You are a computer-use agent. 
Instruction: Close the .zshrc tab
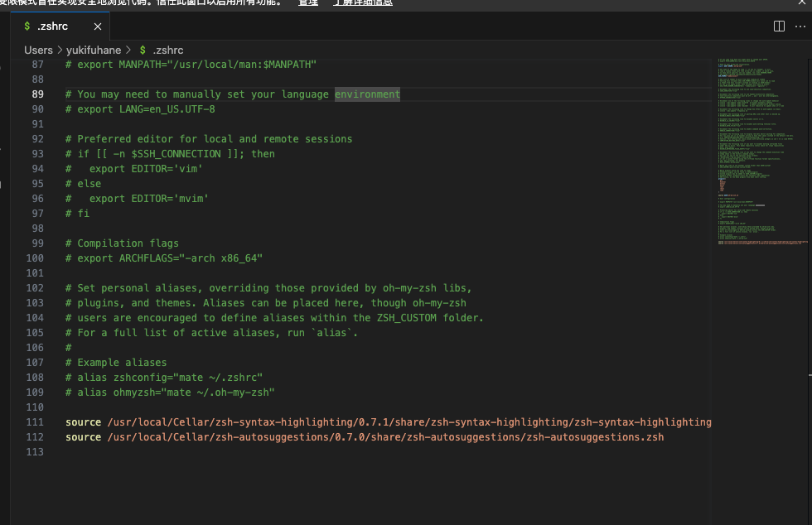[x=98, y=26]
